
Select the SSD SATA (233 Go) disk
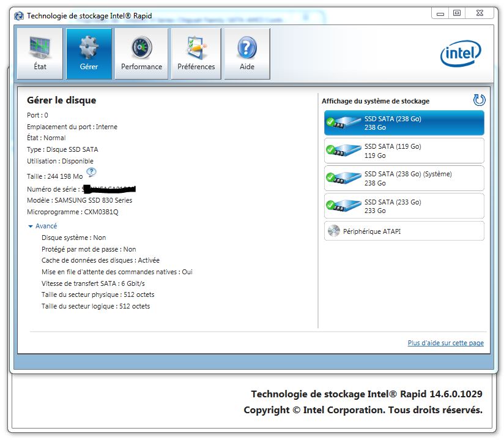404,206
